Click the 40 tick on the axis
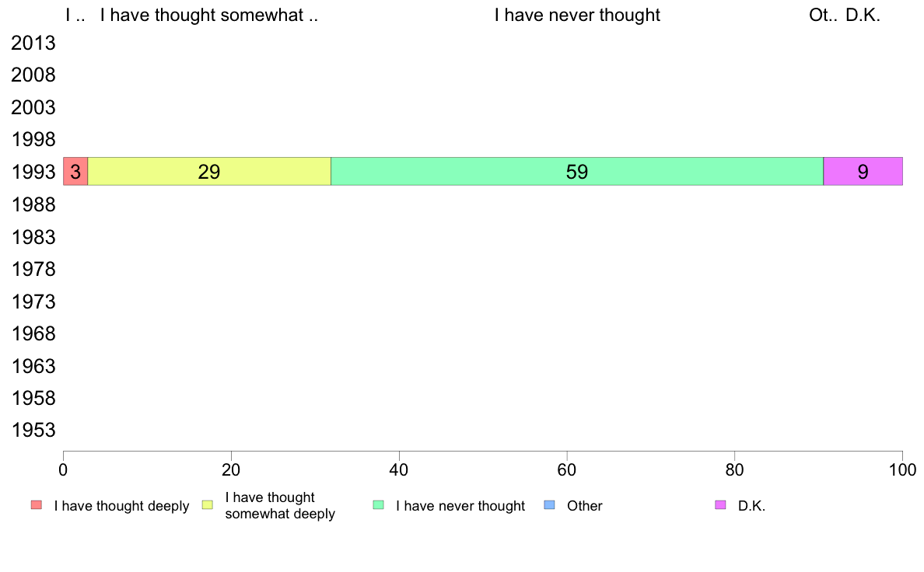Image resolution: width=924 pixels, height=572 pixels. tap(399, 469)
